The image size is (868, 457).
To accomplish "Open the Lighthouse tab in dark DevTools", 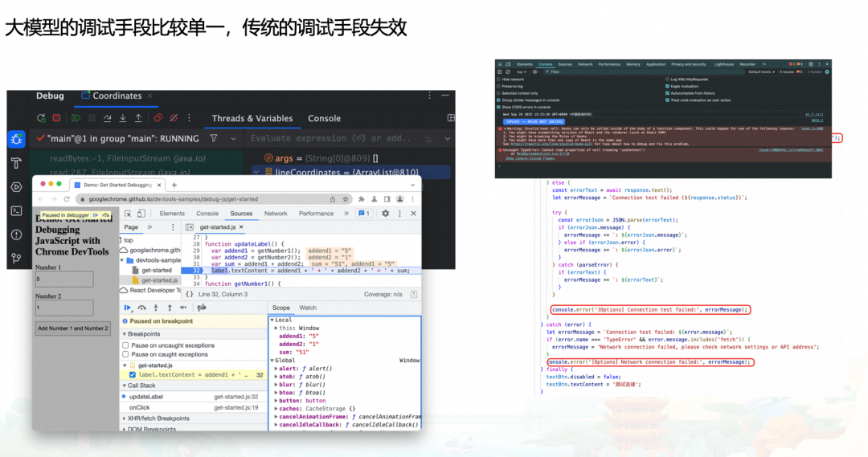I will (x=724, y=64).
